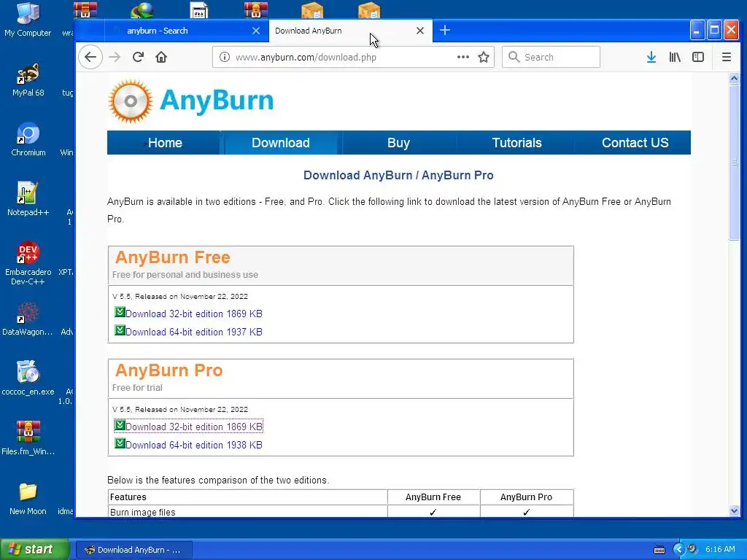Close the Download AnyBurn tab
This screenshot has height=560, width=747.
[x=419, y=31]
